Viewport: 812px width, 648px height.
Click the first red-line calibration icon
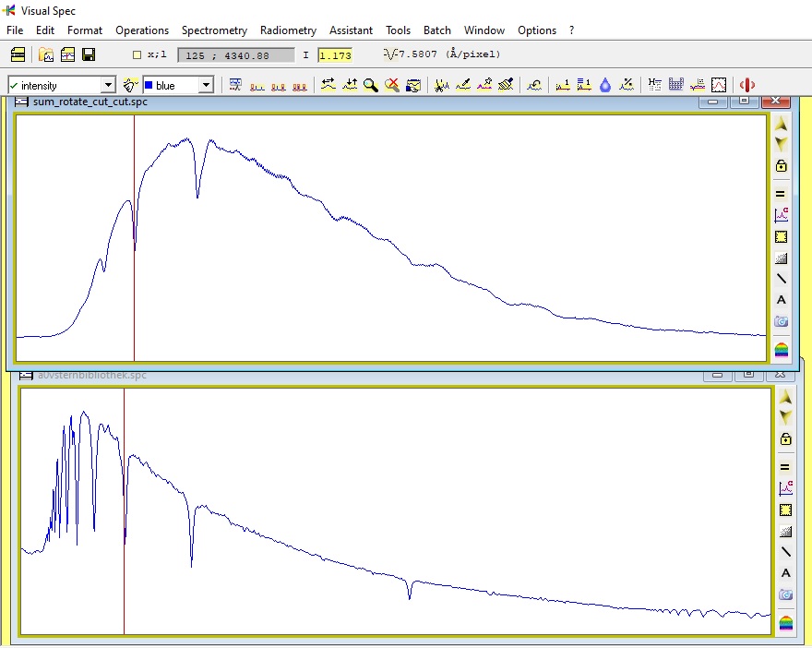click(x=257, y=86)
